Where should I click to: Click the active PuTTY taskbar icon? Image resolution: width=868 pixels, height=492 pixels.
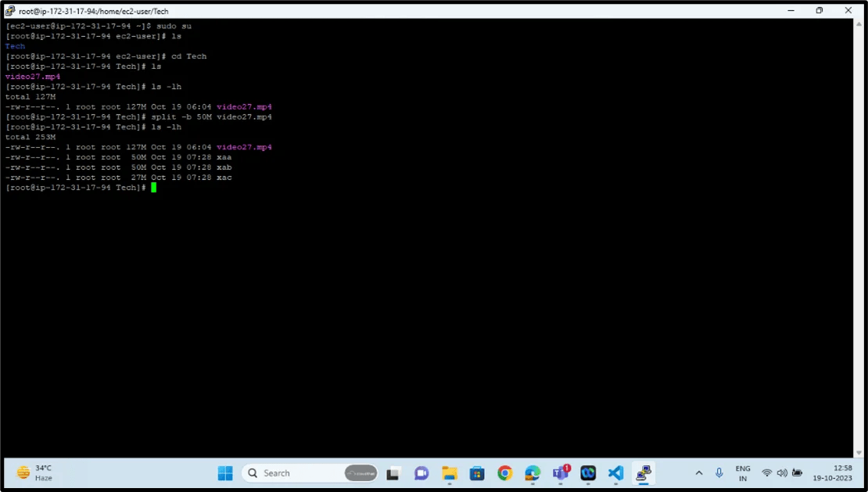(x=644, y=473)
